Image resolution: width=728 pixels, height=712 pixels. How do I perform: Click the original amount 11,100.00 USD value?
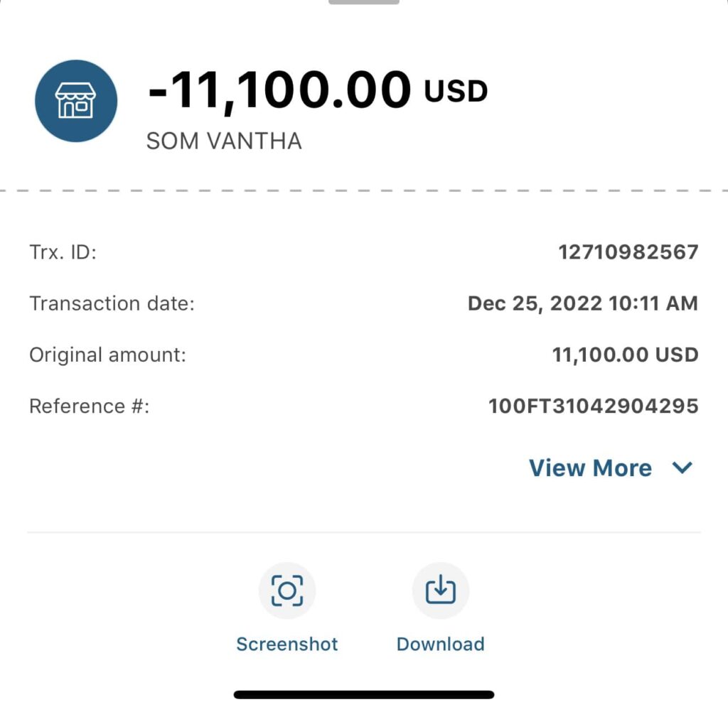625,354
